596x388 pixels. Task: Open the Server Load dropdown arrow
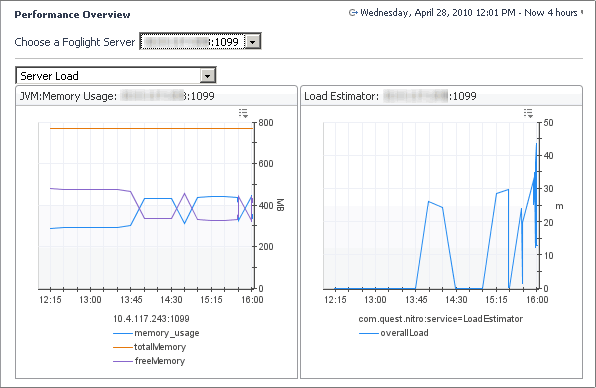[x=208, y=76]
